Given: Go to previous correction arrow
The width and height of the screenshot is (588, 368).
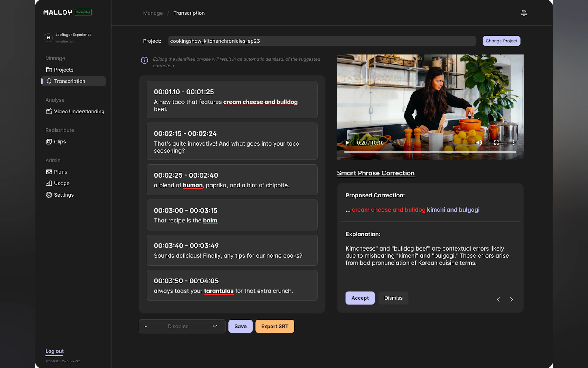Looking at the screenshot, I should [498, 299].
